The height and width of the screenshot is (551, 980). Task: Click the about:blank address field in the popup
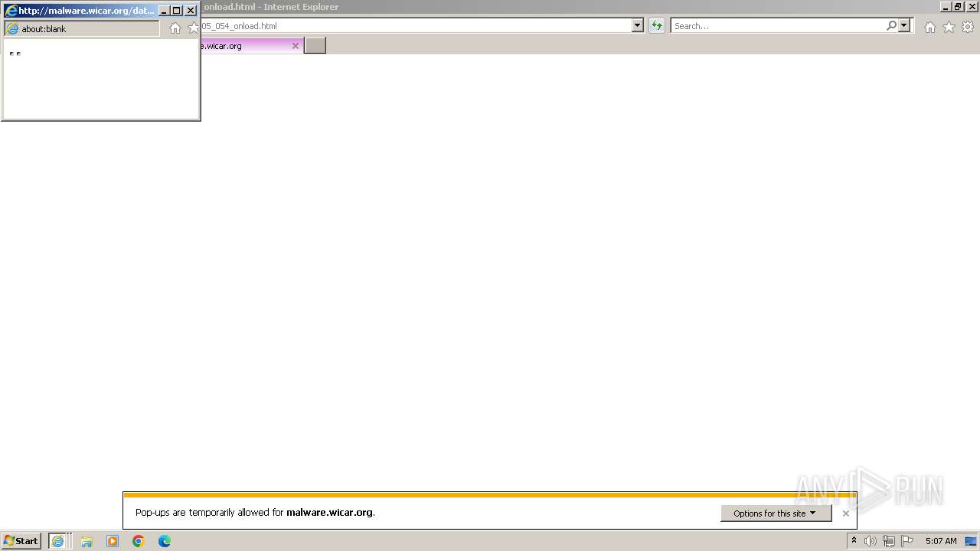click(x=82, y=28)
